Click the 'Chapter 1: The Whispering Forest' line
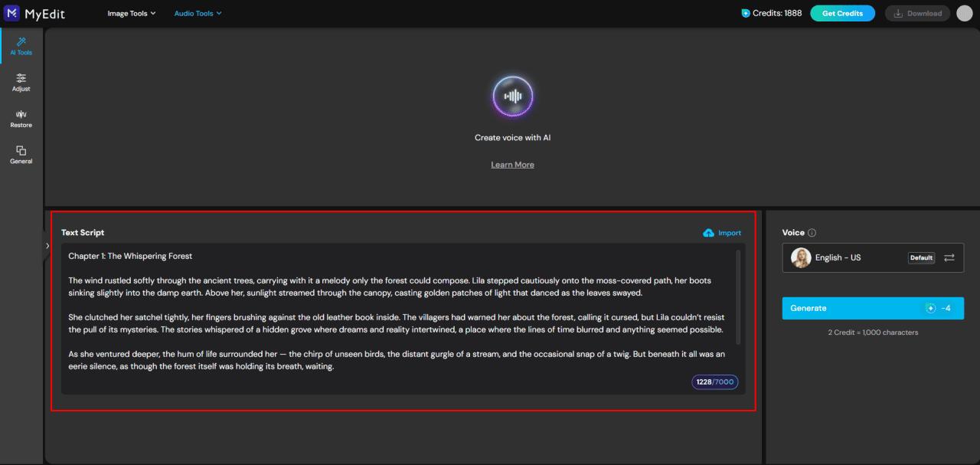Screen dimensions: 980x465 pyautogui.click(x=130, y=256)
